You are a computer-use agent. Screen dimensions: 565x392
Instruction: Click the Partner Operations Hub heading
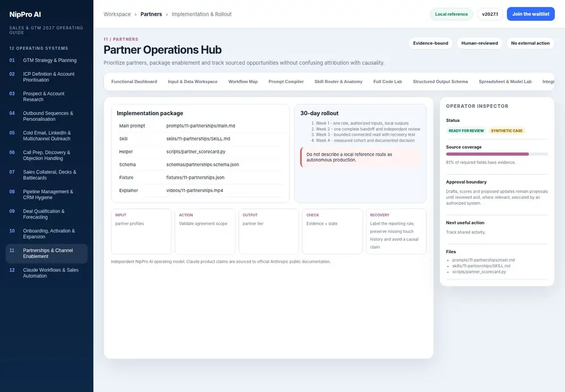tap(163, 50)
